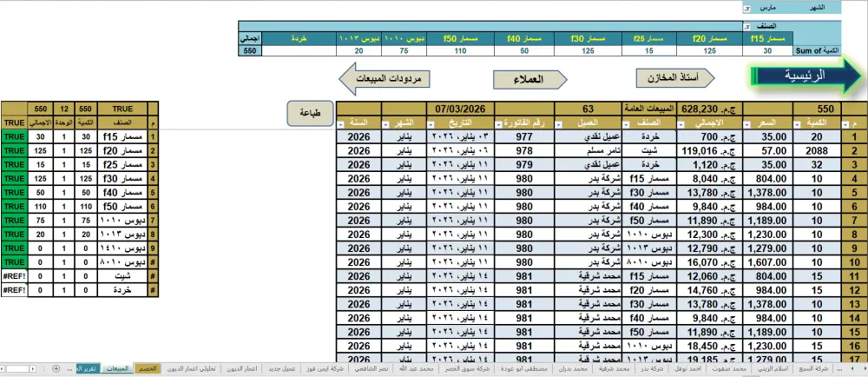
Task: Click the horizontal scrollbar left arrow
Action: tap(3, 368)
